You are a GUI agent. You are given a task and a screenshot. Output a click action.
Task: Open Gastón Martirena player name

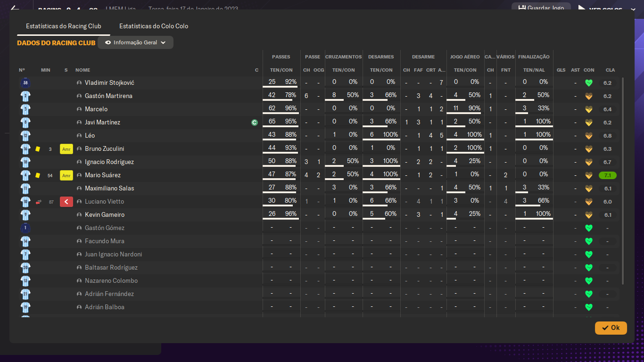point(108,96)
